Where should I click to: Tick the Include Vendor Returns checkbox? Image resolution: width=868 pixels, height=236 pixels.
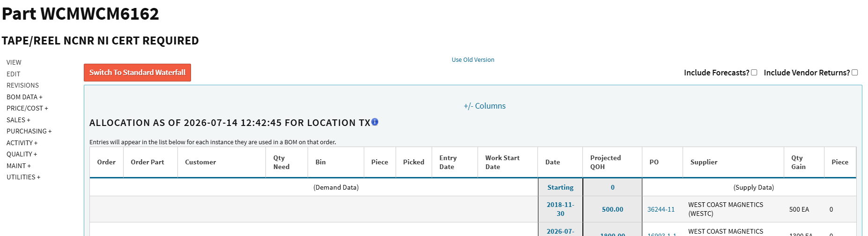[x=854, y=73]
